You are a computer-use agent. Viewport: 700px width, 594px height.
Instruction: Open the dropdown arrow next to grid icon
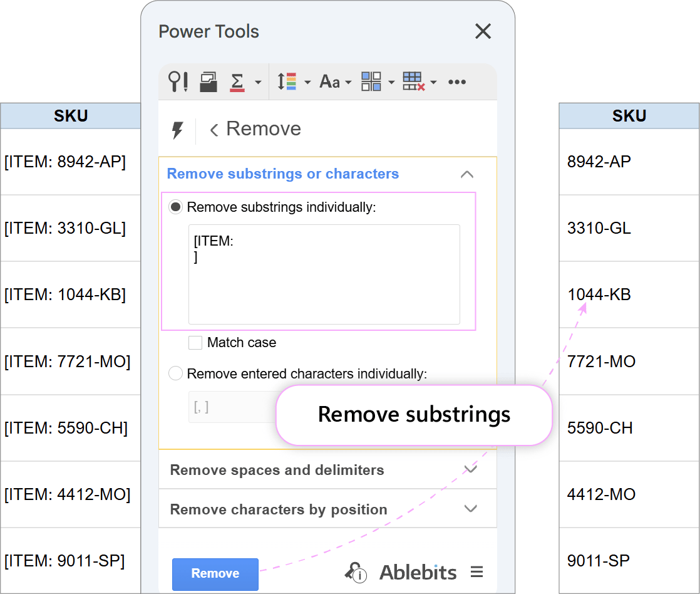tap(391, 82)
